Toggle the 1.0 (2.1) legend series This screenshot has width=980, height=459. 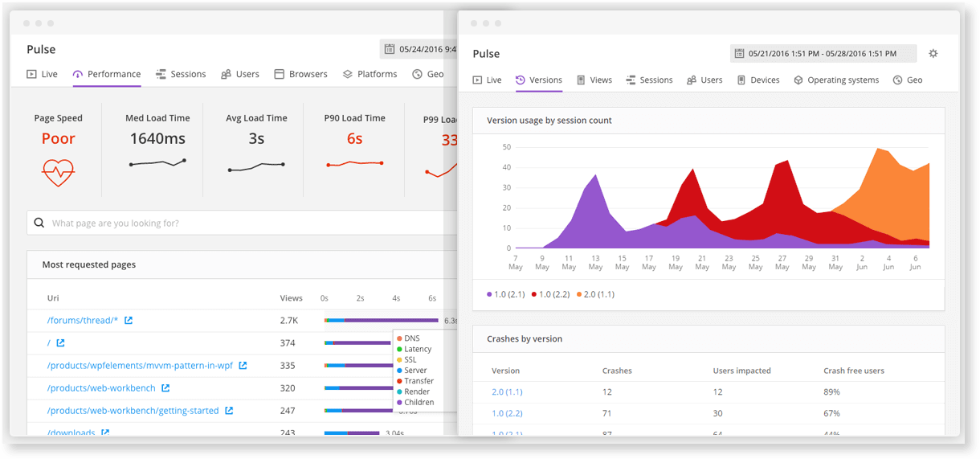(x=505, y=294)
